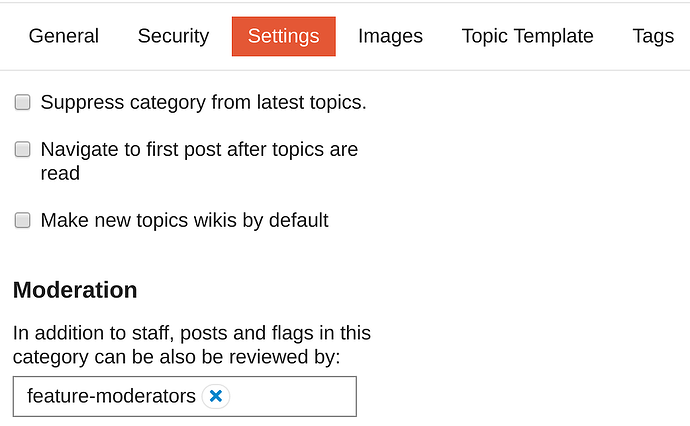Screen dimensions: 690x426
Task: Click the wrapped word read under Navigate label
Action: tap(60, 173)
